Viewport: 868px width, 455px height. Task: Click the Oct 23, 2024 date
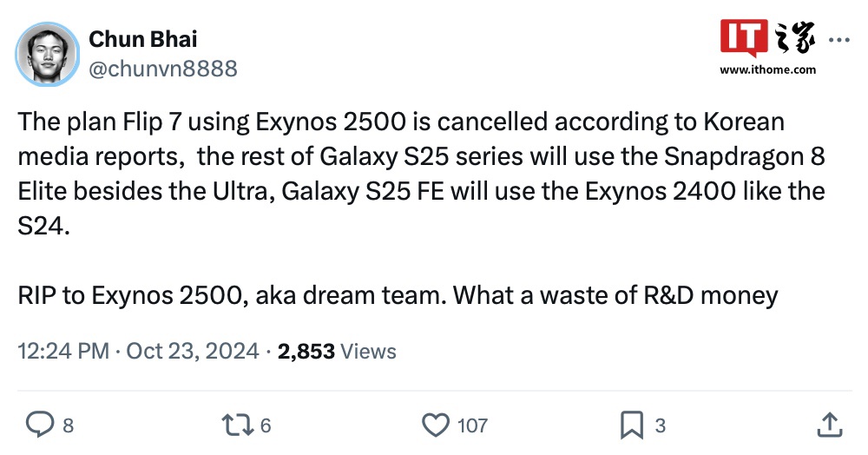pyautogui.click(x=193, y=352)
